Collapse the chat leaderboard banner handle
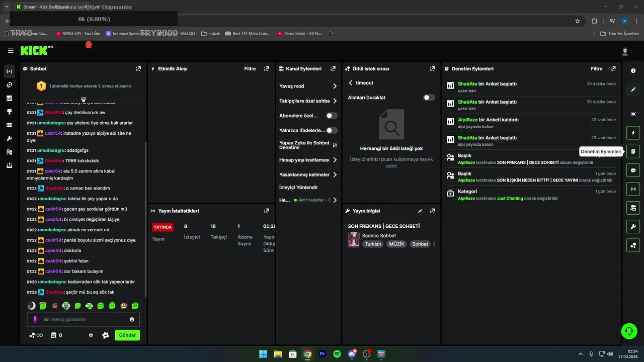This screenshot has width=644, height=362. click(x=84, y=100)
